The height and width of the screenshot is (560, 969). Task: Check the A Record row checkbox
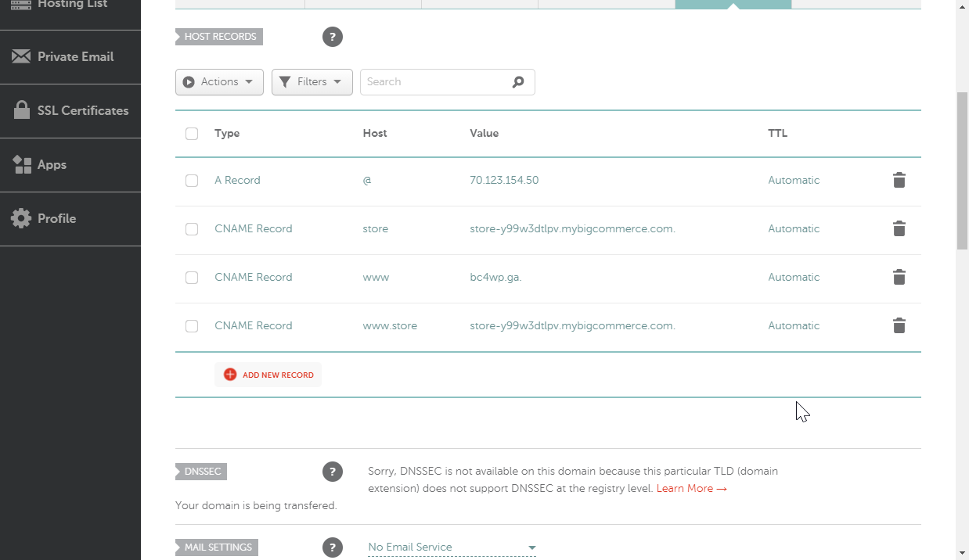pyautogui.click(x=192, y=181)
